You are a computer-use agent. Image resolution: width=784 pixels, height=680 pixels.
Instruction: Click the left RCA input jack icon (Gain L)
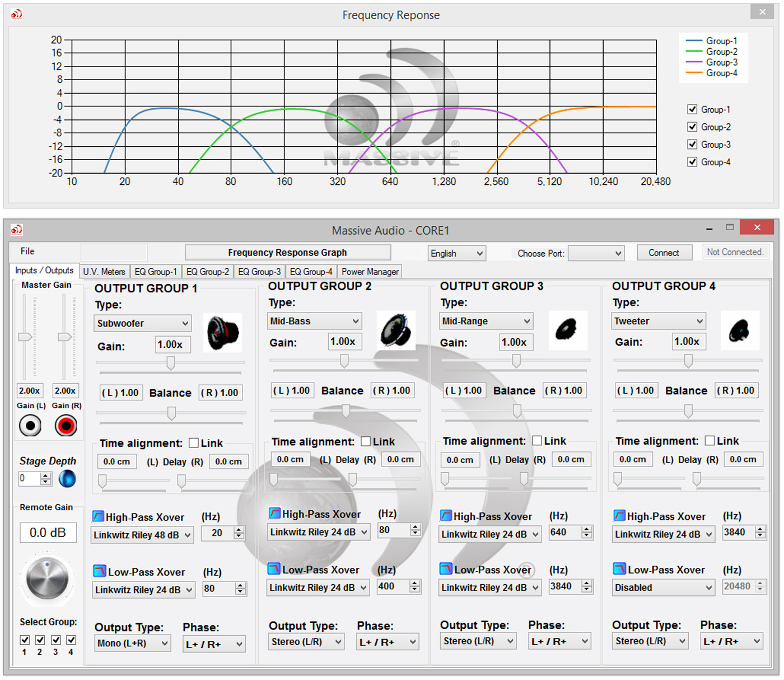(30, 426)
